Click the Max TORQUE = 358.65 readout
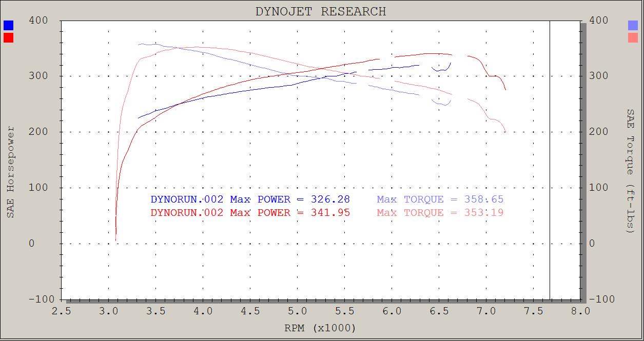Viewport: 644px width, 341px height. (x=440, y=199)
